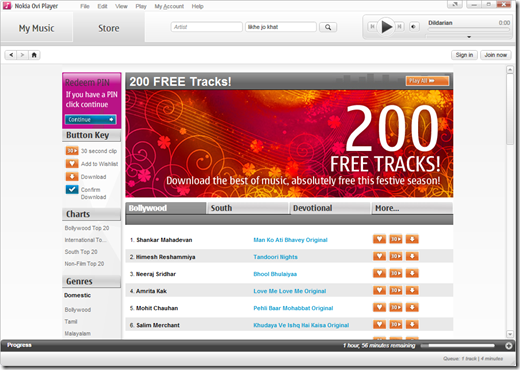Open the Help menu
The image size is (520, 370).
(197, 6)
